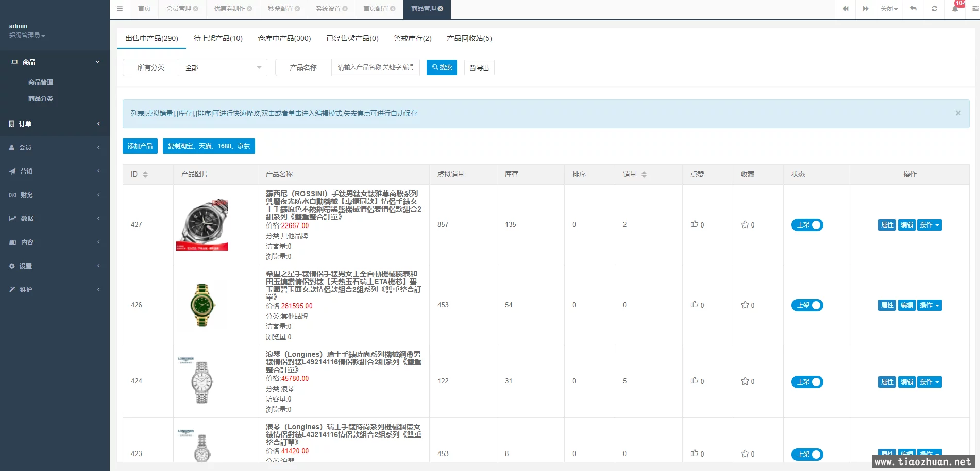This screenshot has height=471, width=980.
Task: Expand the 数据 sidebar menu
Action: click(x=55, y=218)
